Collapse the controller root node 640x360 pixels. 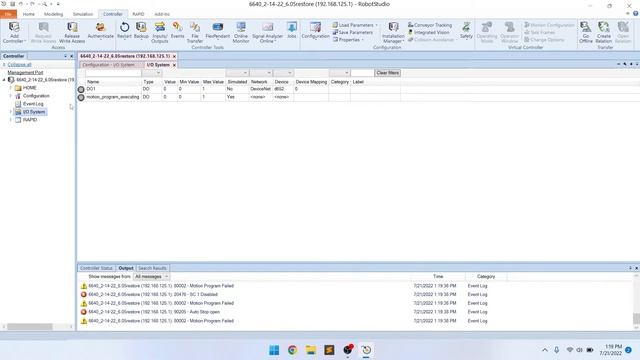pyautogui.click(x=4, y=80)
